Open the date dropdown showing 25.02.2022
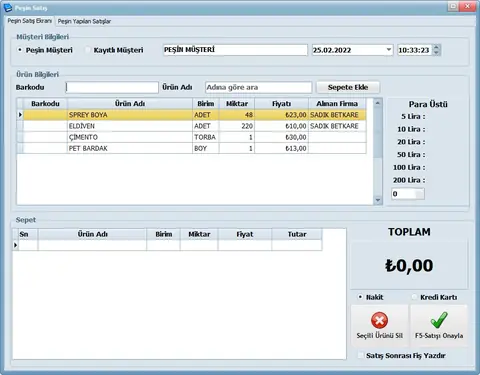The height and width of the screenshot is (375, 480). (x=389, y=50)
